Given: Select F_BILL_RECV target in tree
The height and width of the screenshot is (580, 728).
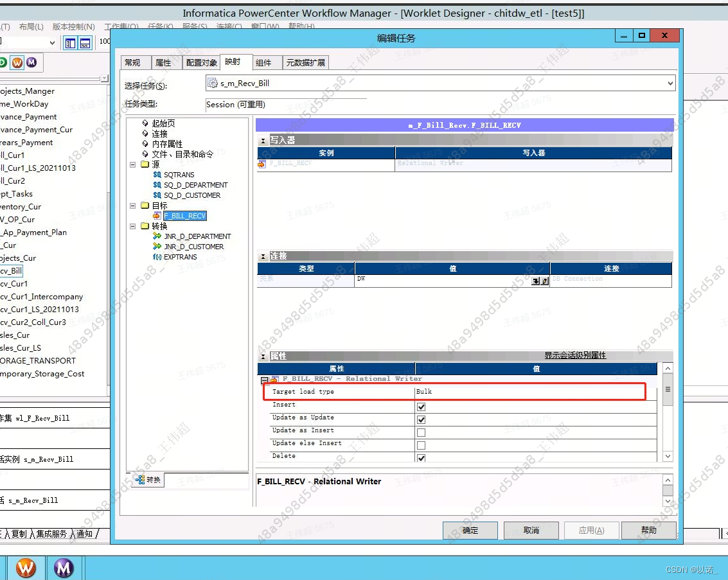Looking at the screenshot, I should coord(185,216).
